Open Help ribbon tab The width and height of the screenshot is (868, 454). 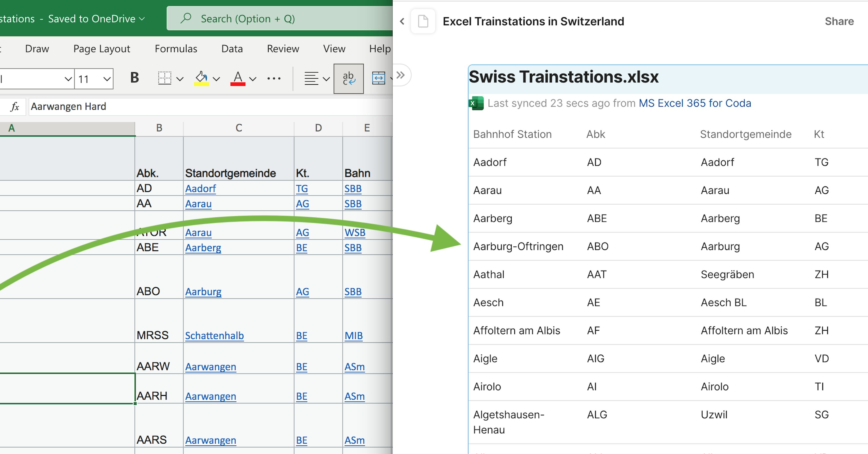pyautogui.click(x=380, y=49)
